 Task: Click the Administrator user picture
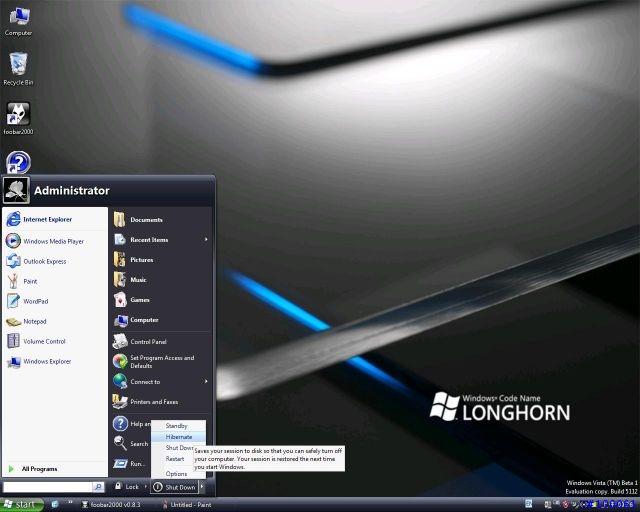(x=16, y=190)
